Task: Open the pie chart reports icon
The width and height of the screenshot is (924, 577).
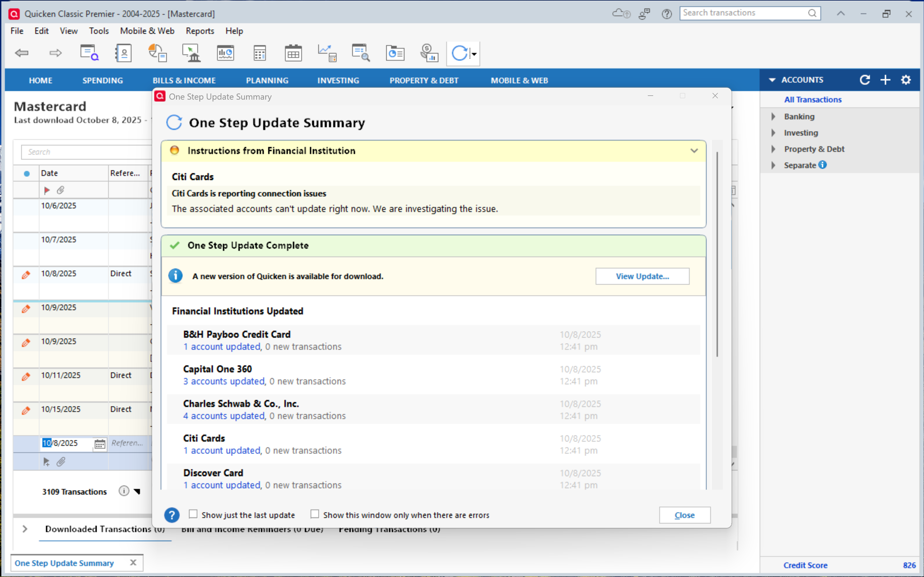Action: (x=157, y=53)
